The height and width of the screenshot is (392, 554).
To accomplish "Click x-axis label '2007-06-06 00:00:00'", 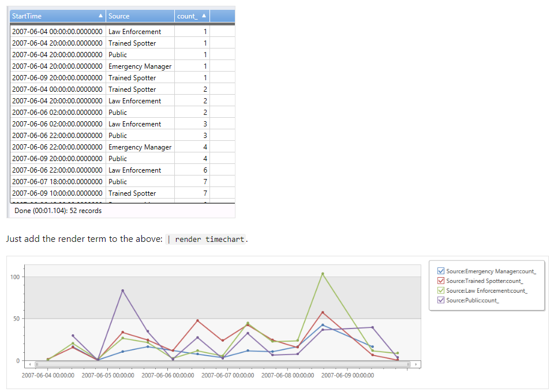I will pos(168,375).
